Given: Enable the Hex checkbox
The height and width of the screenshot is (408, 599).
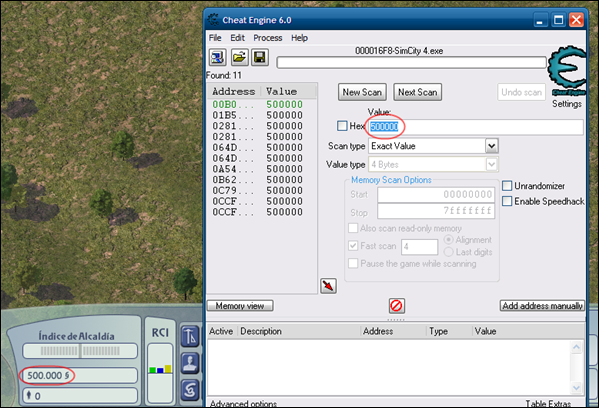Looking at the screenshot, I should [x=342, y=126].
